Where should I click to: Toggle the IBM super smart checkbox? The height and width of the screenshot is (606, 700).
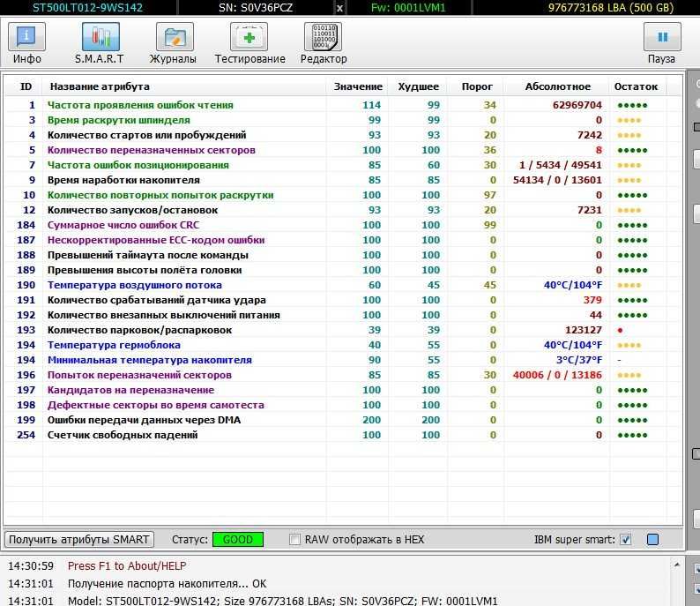coord(626,540)
